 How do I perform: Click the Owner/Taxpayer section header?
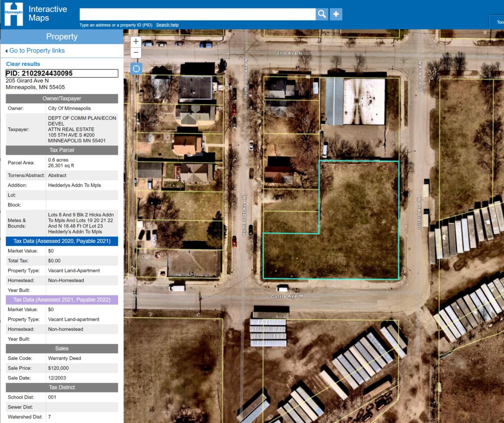point(62,98)
